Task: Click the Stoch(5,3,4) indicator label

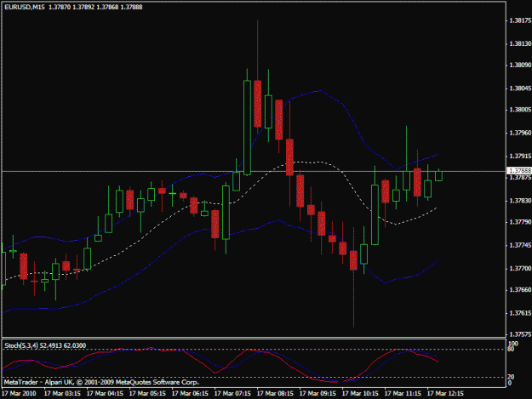Action: click(x=22, y=345)
